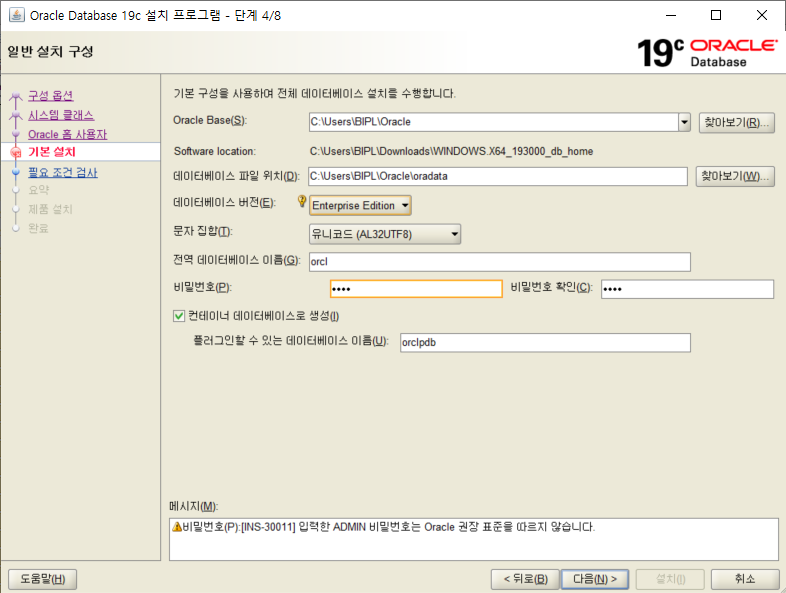
Task: Open the 유니코드 (AL32UTF8) character set dropdown
Action: pyautogui.click(x=385, y=234)
